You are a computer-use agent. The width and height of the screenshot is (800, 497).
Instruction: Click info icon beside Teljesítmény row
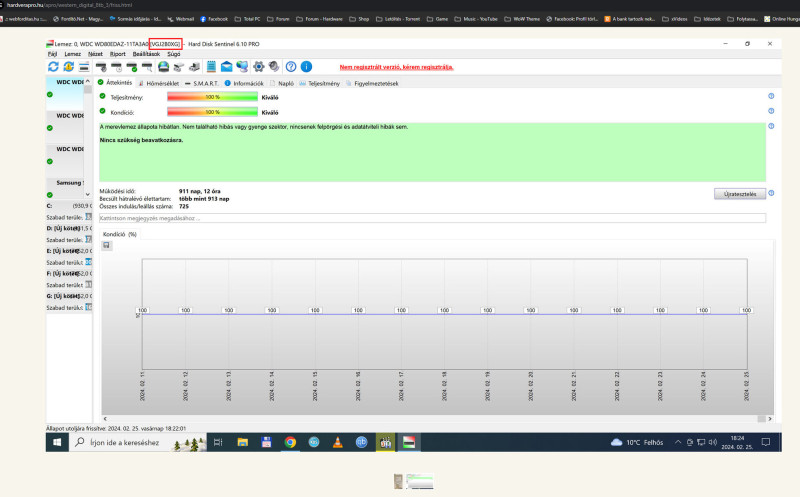[x=771, y=96]
